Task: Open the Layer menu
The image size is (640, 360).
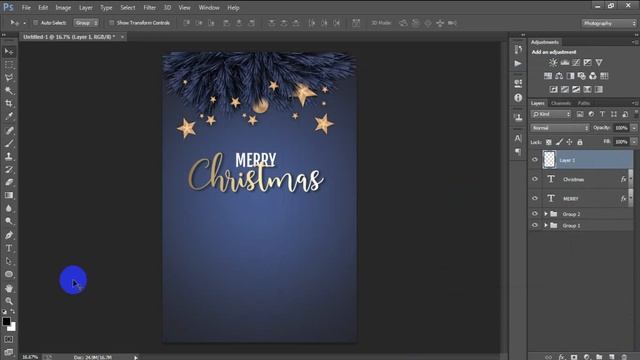Action: point(86,7)
